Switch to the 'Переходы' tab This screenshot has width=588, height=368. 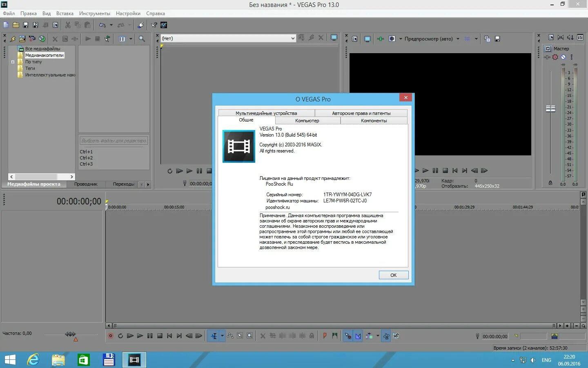point(123,184)
